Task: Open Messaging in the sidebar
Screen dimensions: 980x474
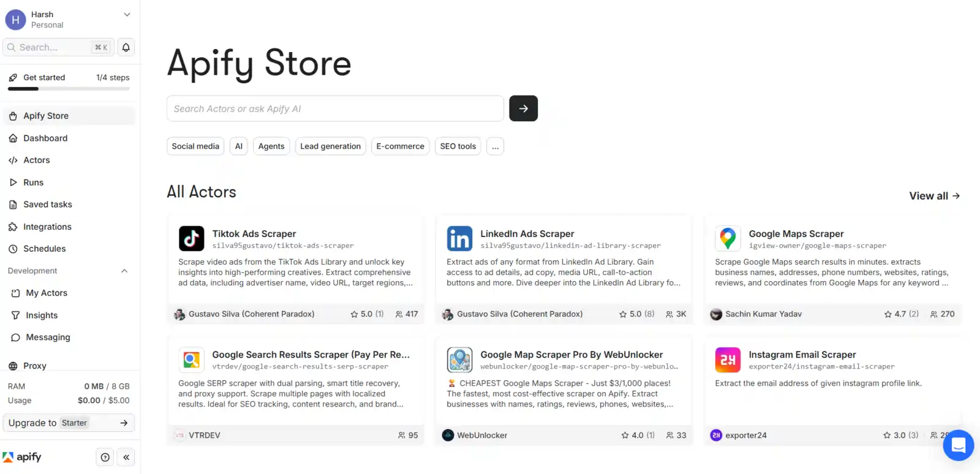Action: (x=70, y=337)
